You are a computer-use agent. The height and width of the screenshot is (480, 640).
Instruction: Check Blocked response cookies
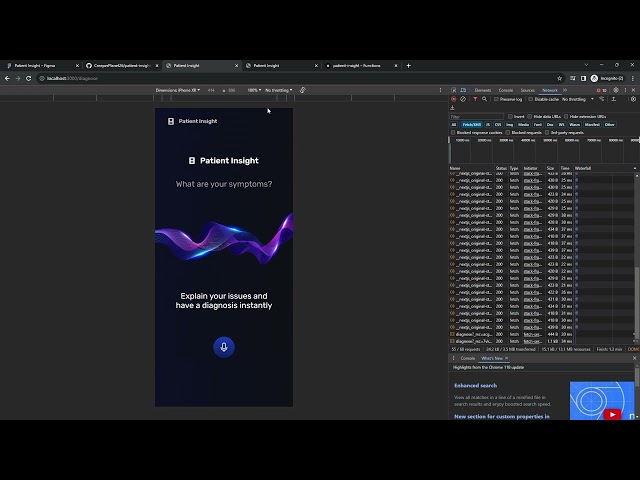tap(453, 133)
